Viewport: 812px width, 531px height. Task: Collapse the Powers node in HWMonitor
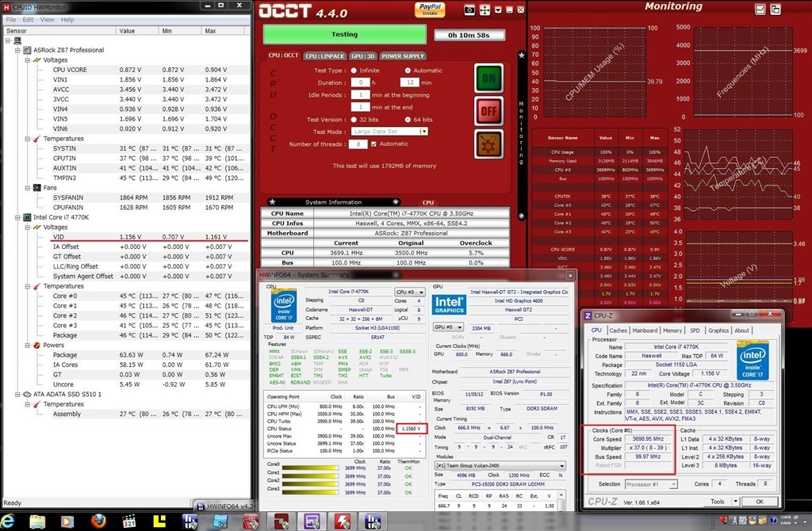click(28, 346)
